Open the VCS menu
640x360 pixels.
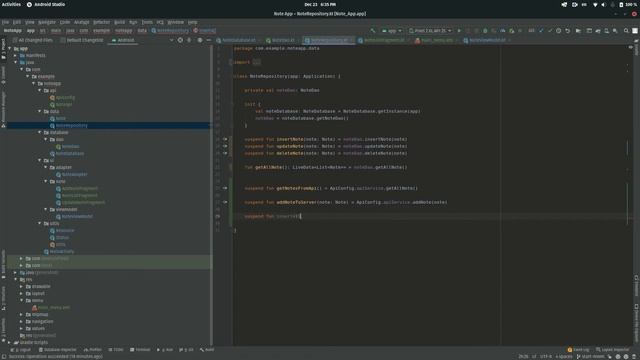pyautogui.click(x=160, y=22)
